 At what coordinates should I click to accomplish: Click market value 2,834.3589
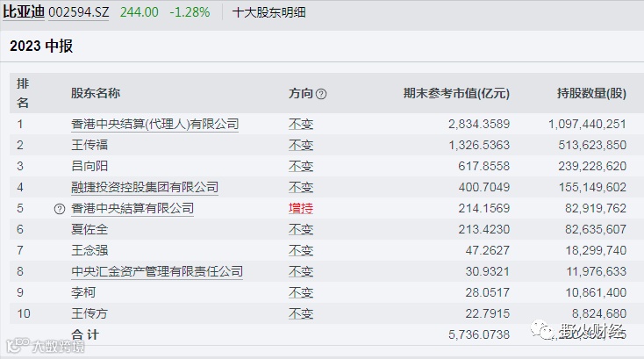pyautogui.click(x=479, y=124)
